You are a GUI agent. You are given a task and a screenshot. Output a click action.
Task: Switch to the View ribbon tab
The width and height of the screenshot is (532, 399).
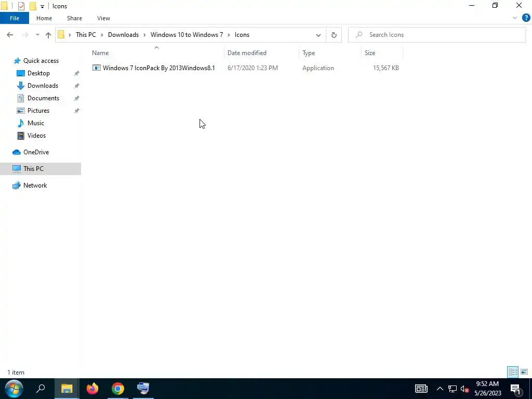point(103,18)
